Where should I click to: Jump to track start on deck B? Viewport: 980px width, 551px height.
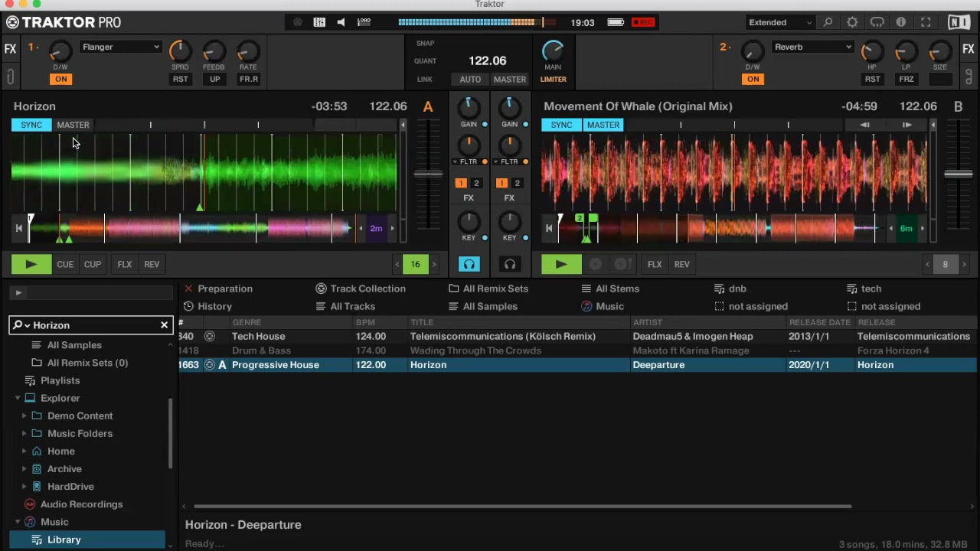click(x=548, y=228)
